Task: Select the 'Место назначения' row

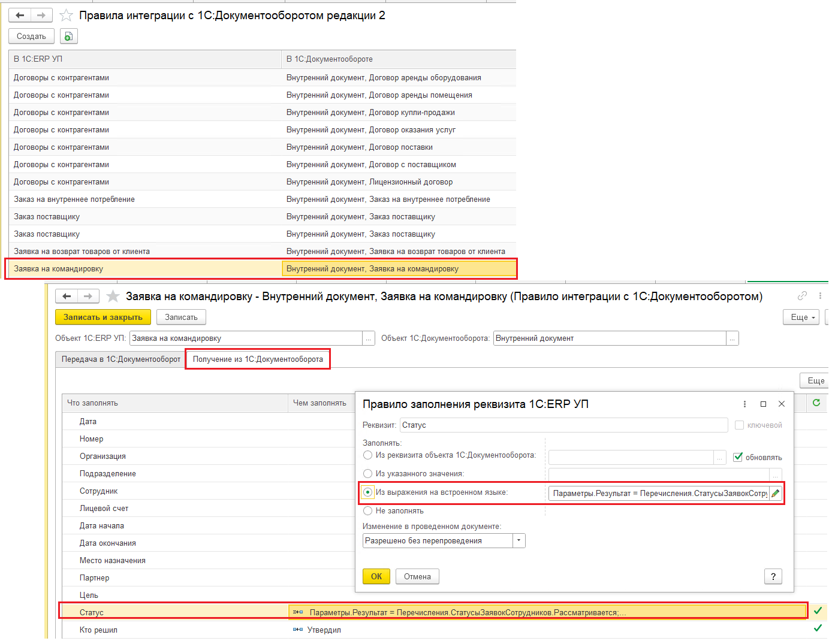Action: 209,561
